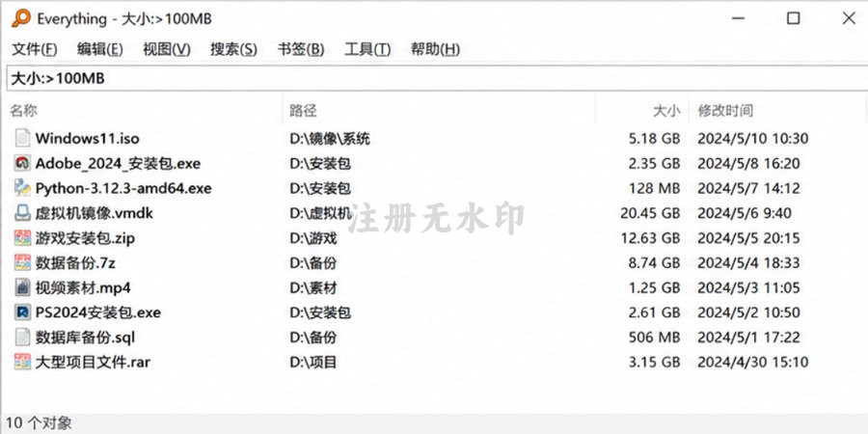The image size is (868, 434).
Task: Open the 工具(T) menu
Action: point(367,49)
